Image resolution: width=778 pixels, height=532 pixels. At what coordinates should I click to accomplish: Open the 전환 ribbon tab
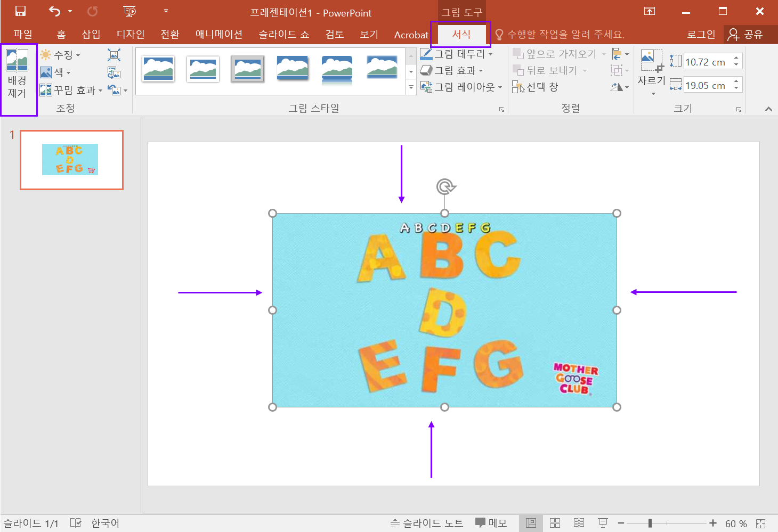(170, 35)
